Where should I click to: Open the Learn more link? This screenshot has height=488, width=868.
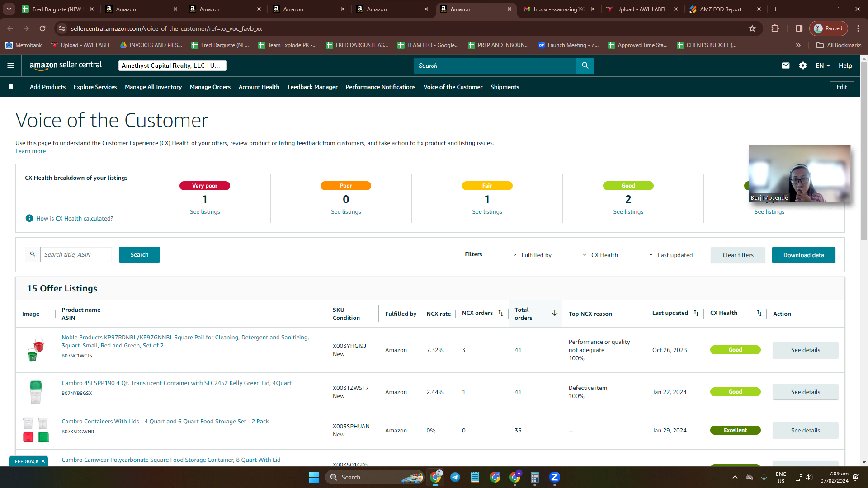30,151
